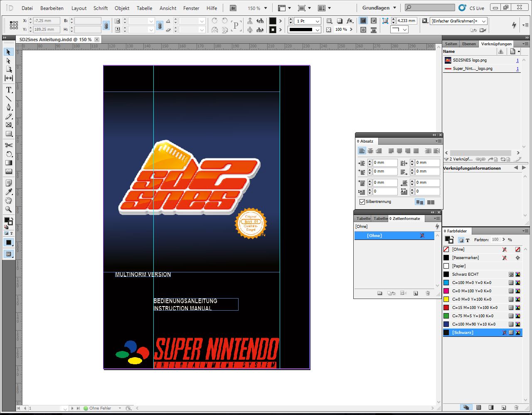
Task: Select the [Ohne] cell style row
Action: pyautogui.click(x=394, y=236)
